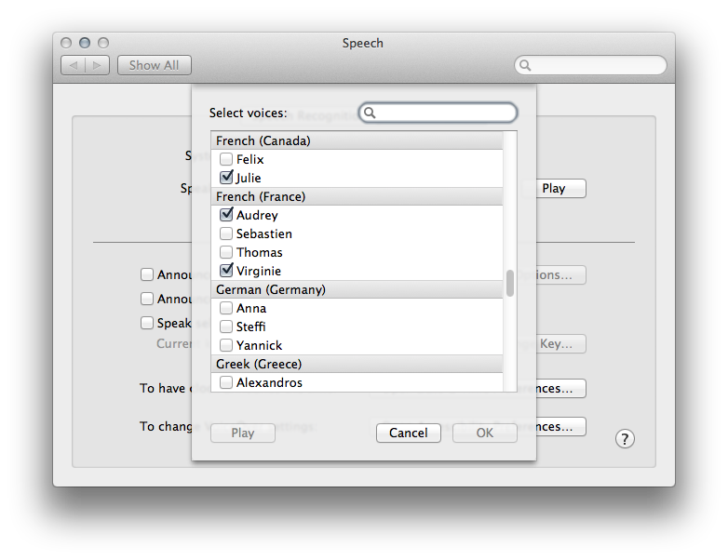Click the forward navigation arrow
Viewport: 728px width, 560px height.
pyautogui.click(x=98, y=65)
